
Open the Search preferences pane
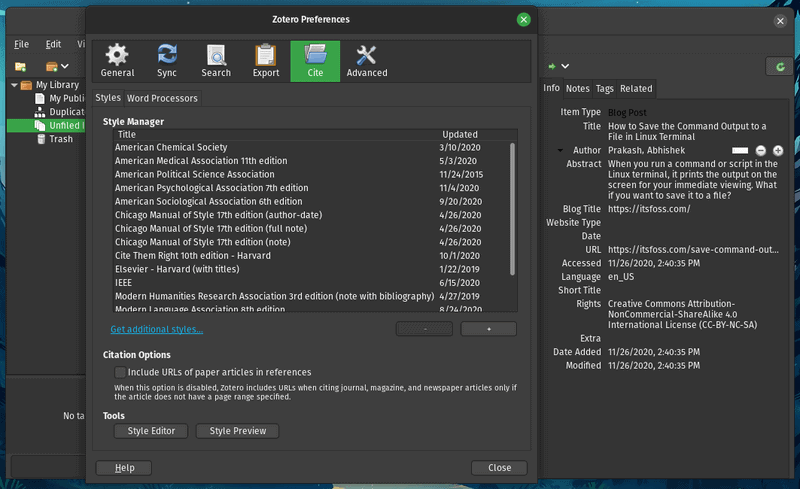click(216, 61)
